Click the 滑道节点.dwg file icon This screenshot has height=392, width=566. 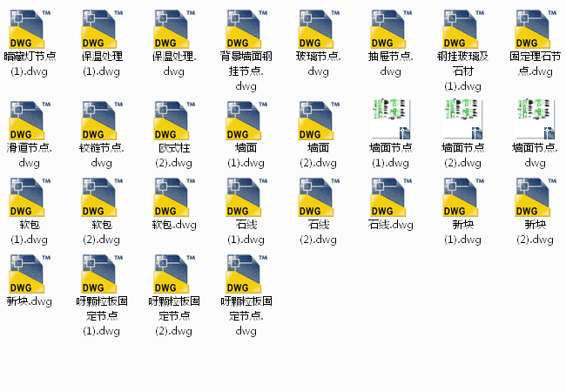(30, 120)
